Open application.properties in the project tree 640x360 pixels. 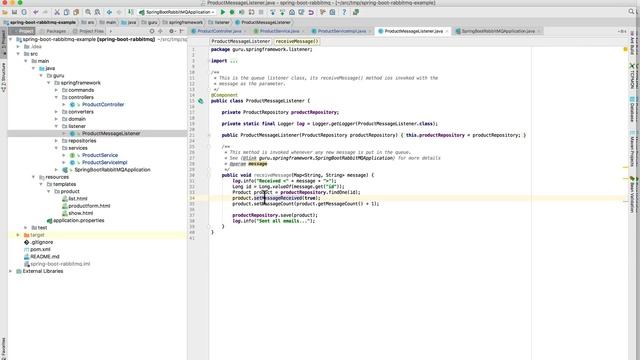click(78, 220)
